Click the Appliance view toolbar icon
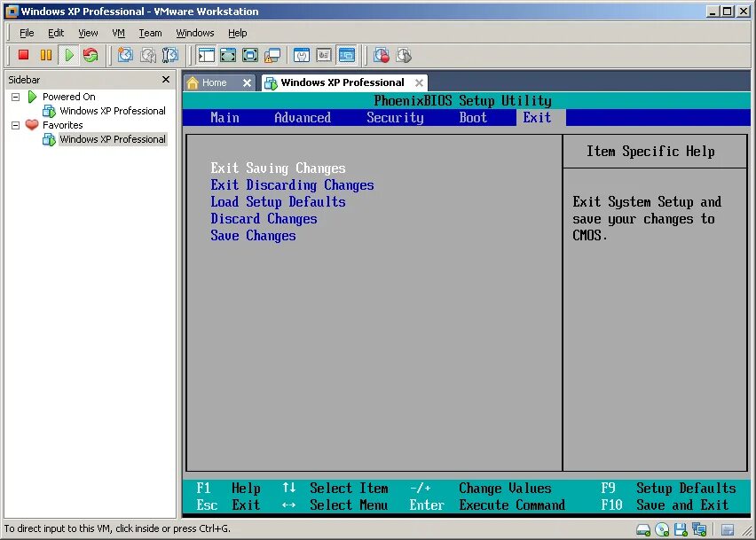 [x=324, y=55]
